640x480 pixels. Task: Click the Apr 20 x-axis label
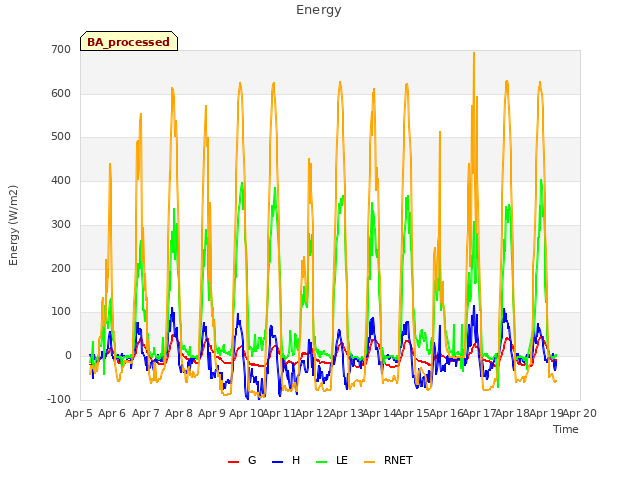580,413
